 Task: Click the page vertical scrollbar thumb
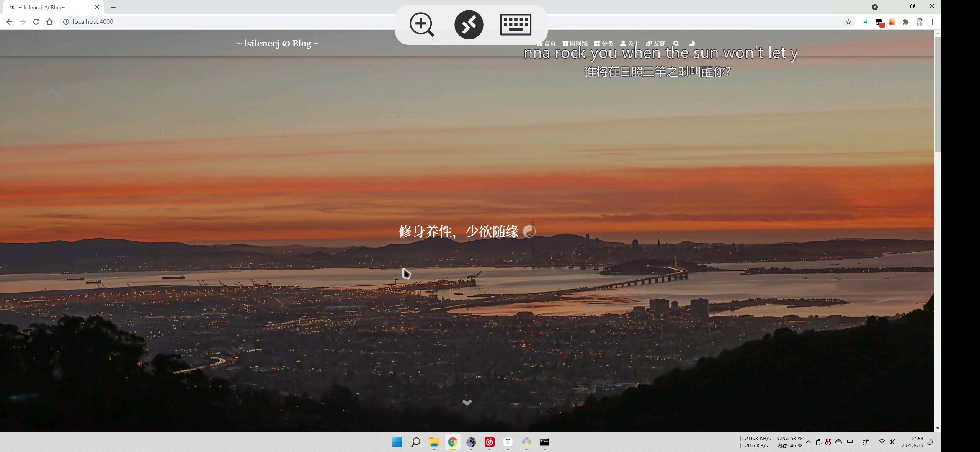coord(938,94)
